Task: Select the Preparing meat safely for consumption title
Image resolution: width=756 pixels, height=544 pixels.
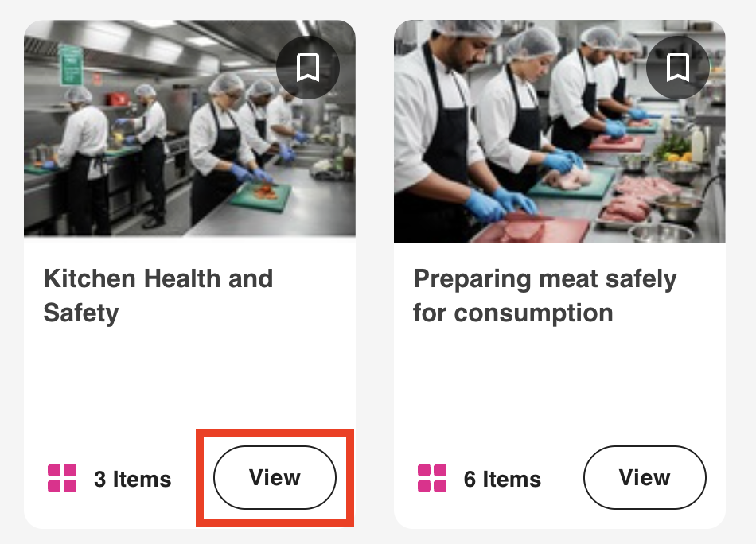Action: (544, 295)
